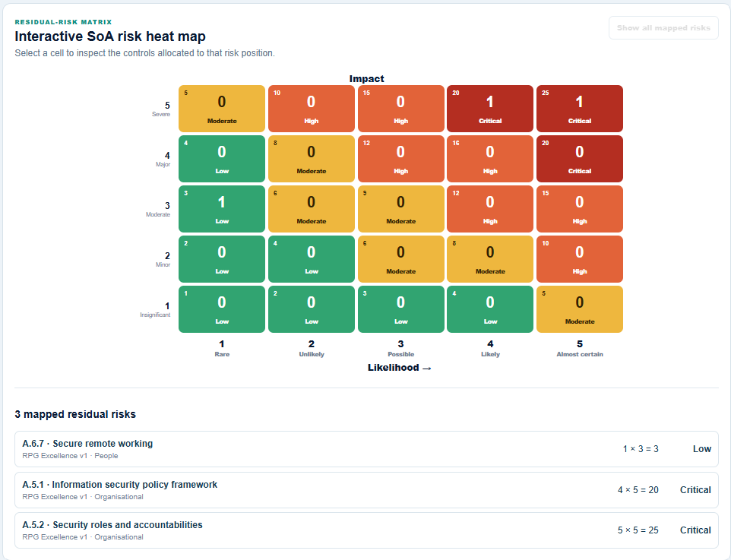Click the 'RESIDUAL-RISK MATRIX' caption
This screenshot has width=731, height=560.
click(x=63, y=22)
